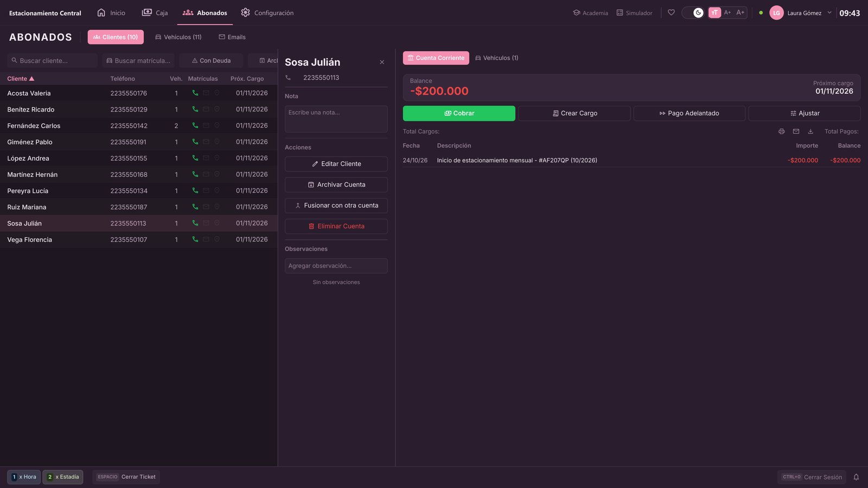The height and width of the screenshot is (488, 868).
Task: Switch to the Vehículos (11) tab
Action: (x=178, y=37)
